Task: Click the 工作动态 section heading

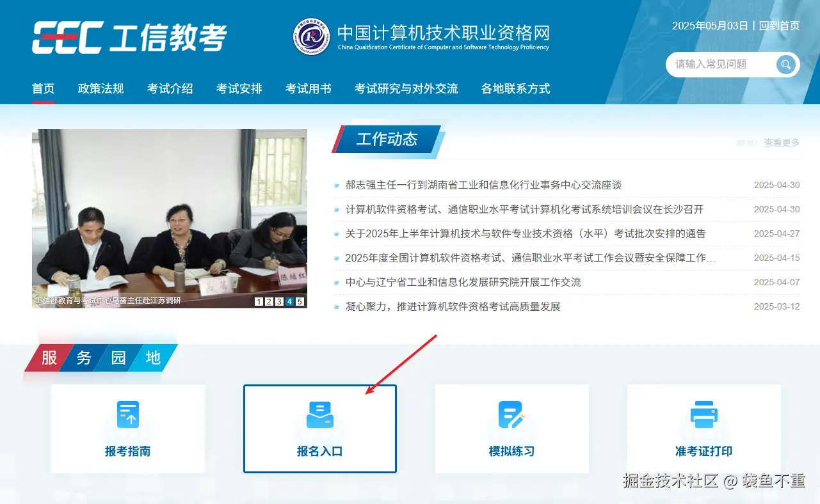Action: tap(387, 139)
